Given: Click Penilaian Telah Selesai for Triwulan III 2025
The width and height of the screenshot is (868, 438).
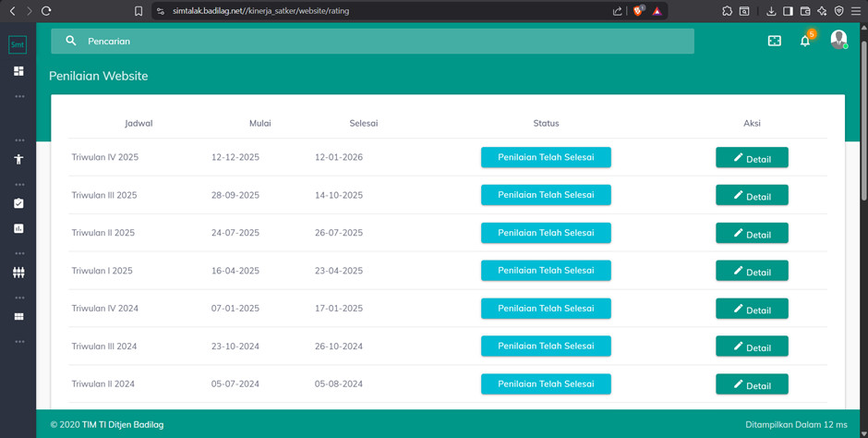Looking at the screenshot, I should 546,195.
